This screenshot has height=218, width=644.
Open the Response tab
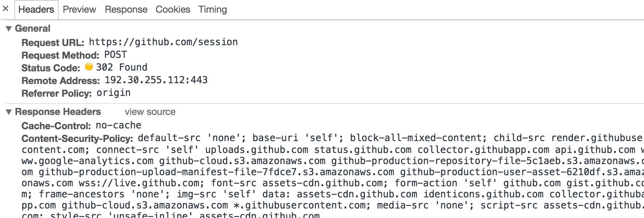pyautogui.click(x=126, y=10)
